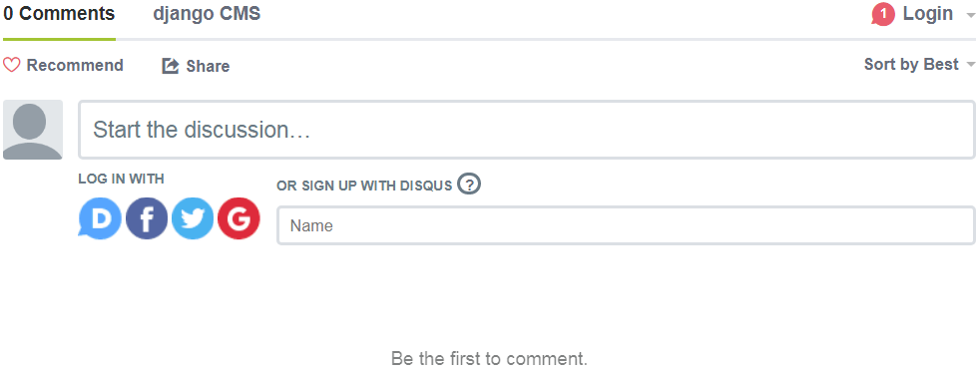Click the Be the first to comment text

pos(489,358)
